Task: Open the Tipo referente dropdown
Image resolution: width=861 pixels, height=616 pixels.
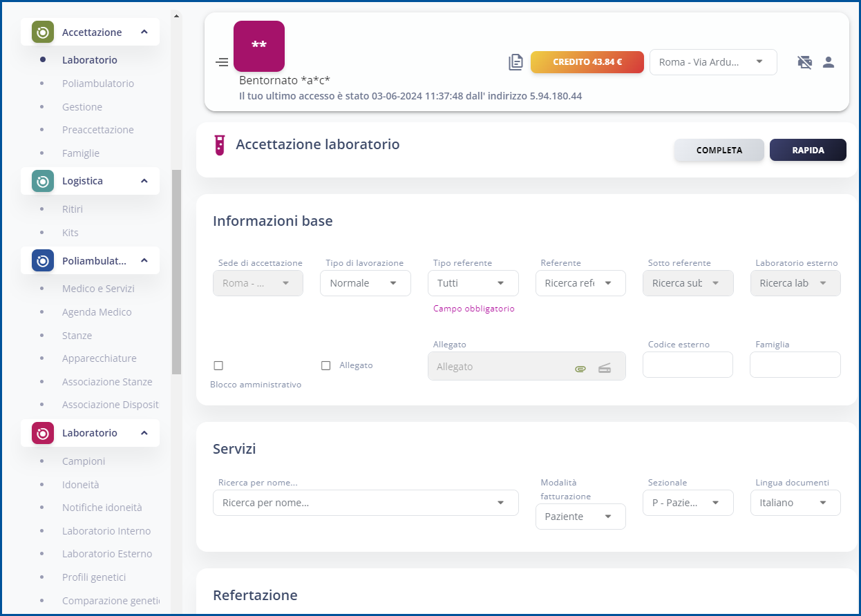Action: click(x=473, y=283)
